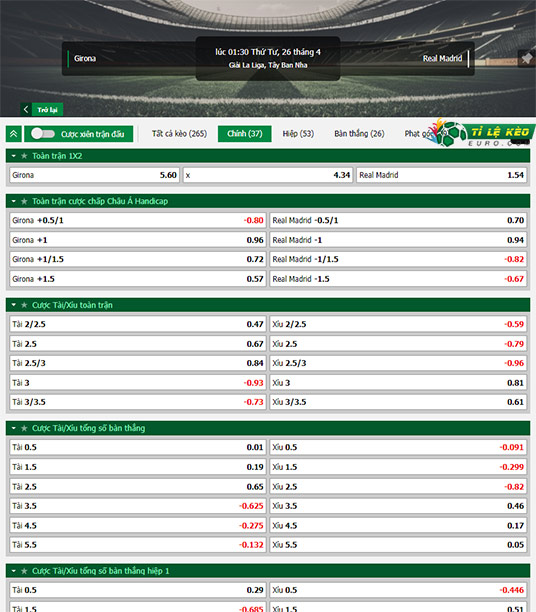Star the tổng số bàn thắng market
Screen dimensions: 536x612
click(24, 429)
